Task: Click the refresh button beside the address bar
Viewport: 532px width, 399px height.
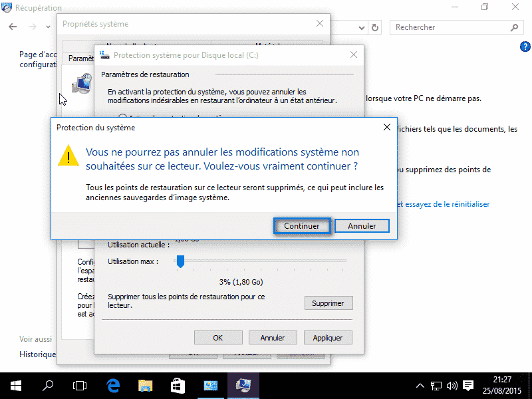Action: [376, 27]
